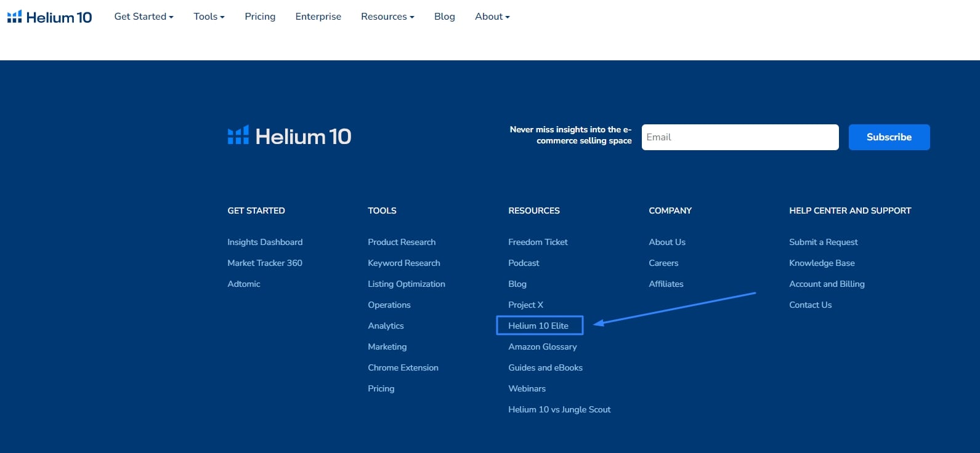Open the About Us link
Image resolution: width=980 pixels, height=453 pixels.
(667, 242)
